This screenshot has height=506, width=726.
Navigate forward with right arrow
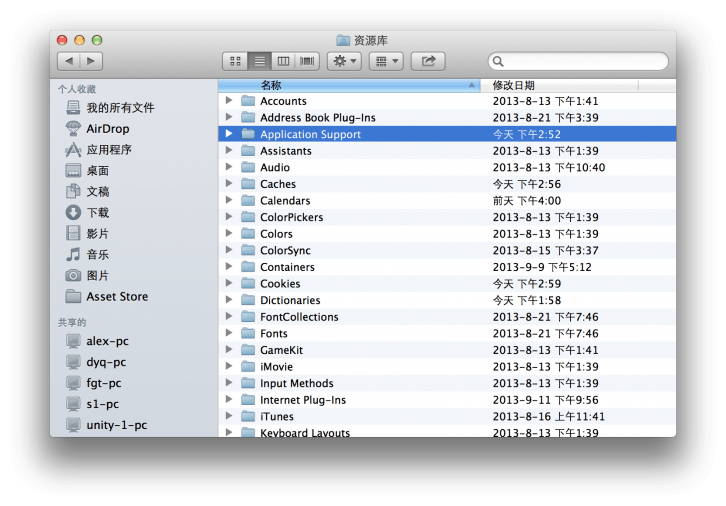click(91, 61)
